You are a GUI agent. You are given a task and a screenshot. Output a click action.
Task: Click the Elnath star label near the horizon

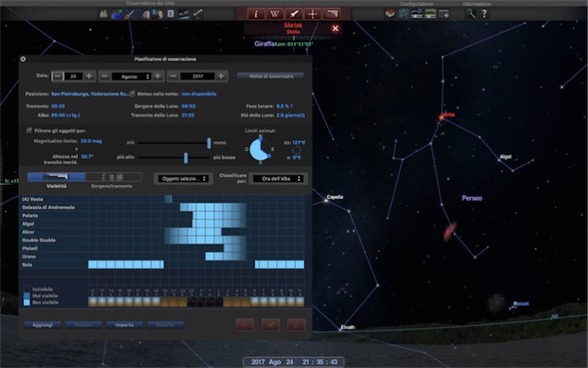pos(347,327)
